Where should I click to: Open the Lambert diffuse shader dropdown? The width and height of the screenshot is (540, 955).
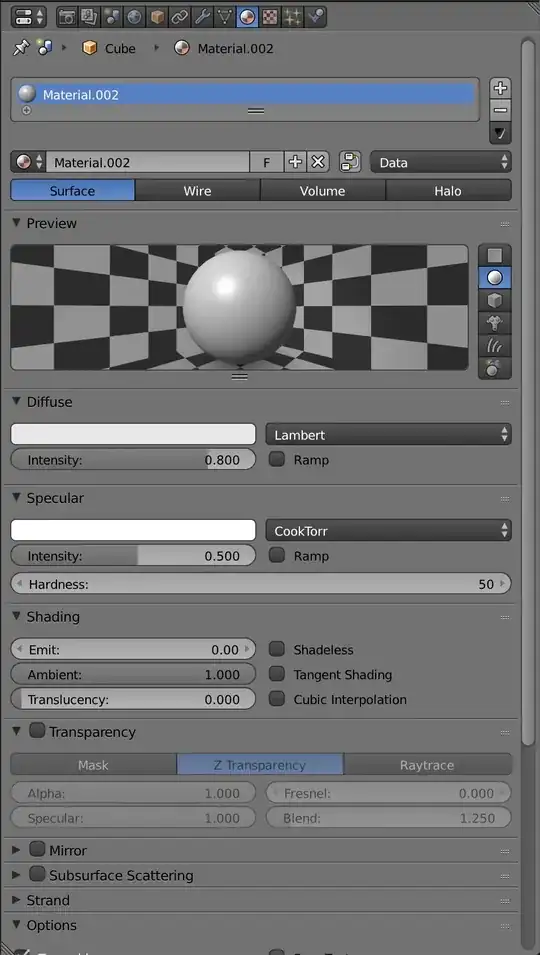(x=388, y=434)
